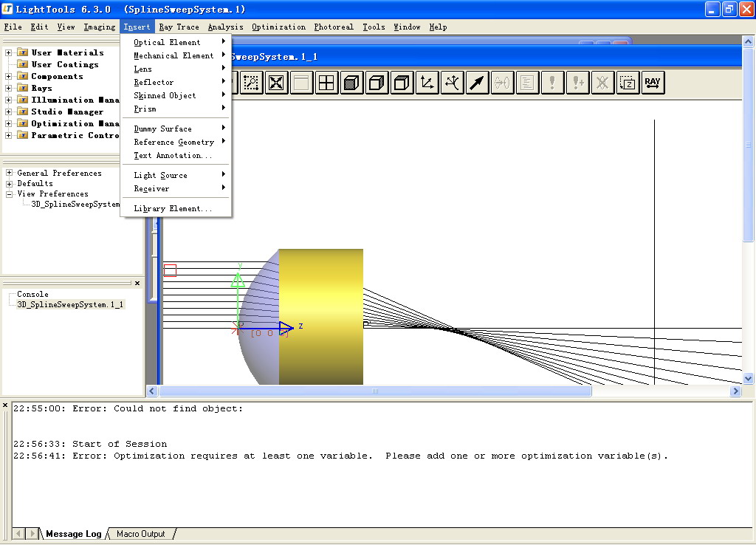This screenshot has height=545, width=756.
Task: Select the shaded side-face cube view icon
Action: [x=377, y=83]
